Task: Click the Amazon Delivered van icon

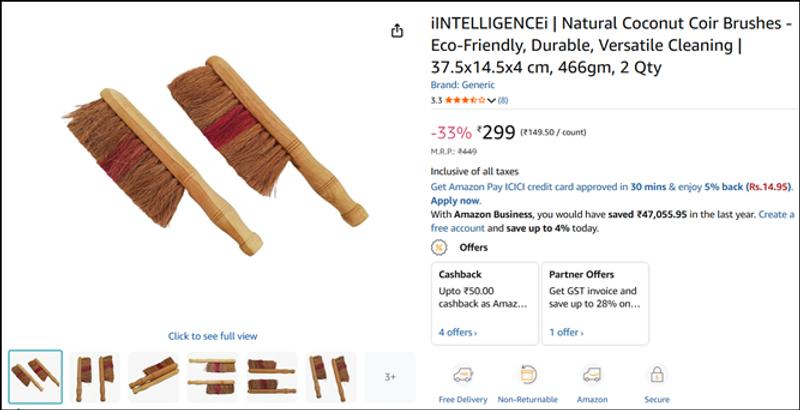Action: click(592, 375)
